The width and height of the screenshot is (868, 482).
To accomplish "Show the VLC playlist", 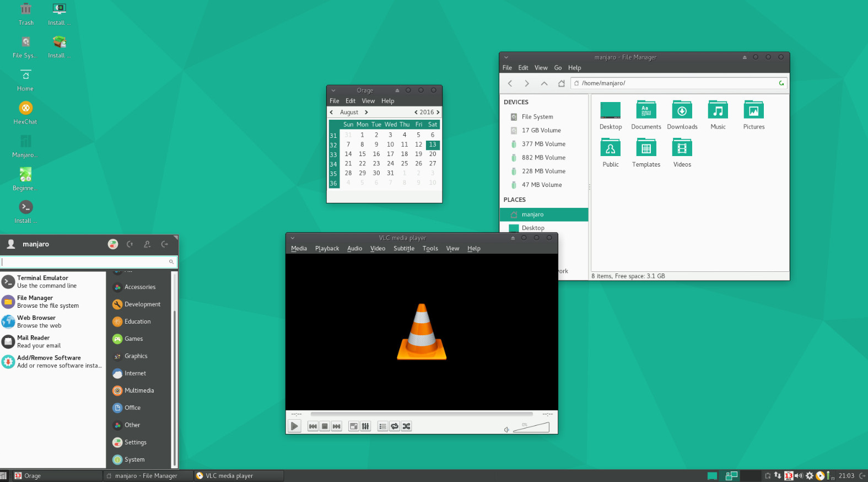I will click(x=382, y=426).
